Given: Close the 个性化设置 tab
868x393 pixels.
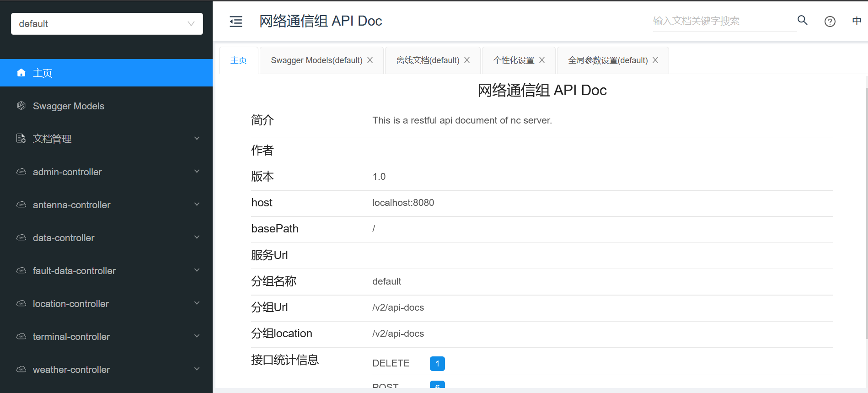Looking at the screenshot, I should tap(542, 60).
